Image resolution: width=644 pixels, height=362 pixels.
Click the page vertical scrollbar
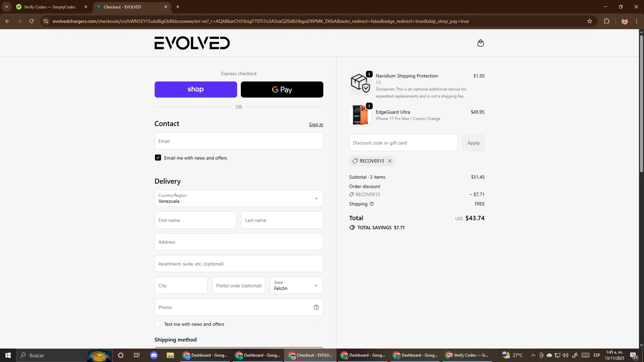click(641, 103)
